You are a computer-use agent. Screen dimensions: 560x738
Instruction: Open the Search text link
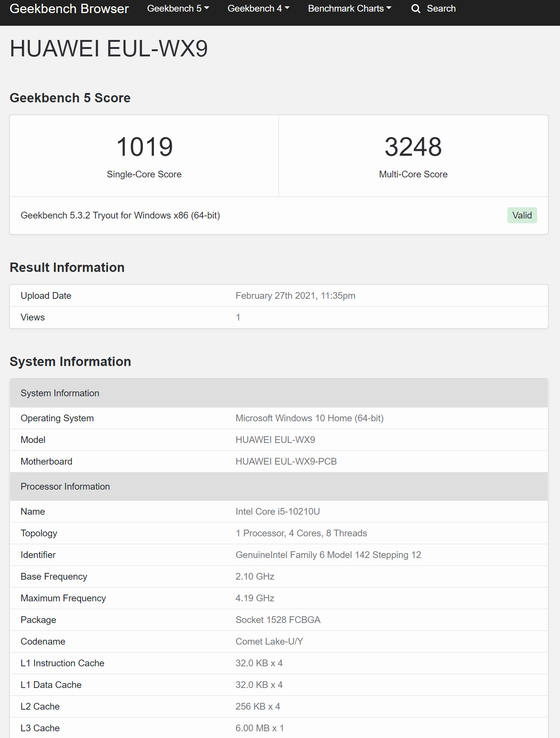(x=441, y=9)
